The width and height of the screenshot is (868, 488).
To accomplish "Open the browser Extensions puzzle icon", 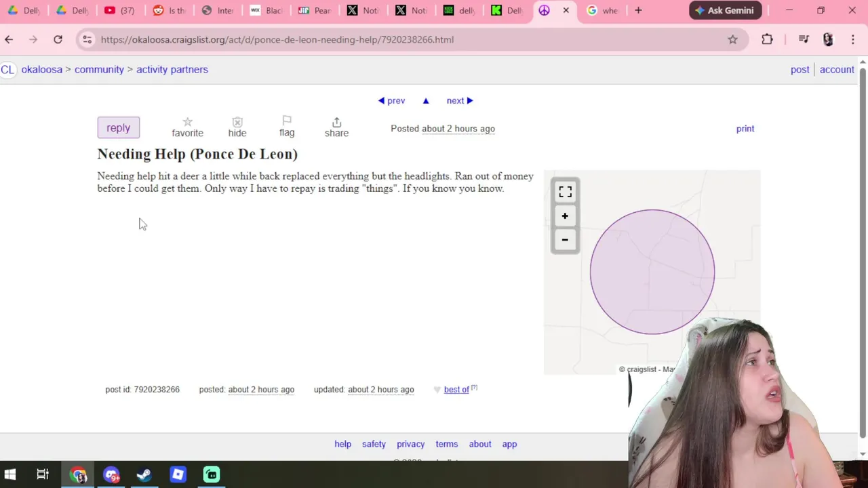I will tap(767, 39).
